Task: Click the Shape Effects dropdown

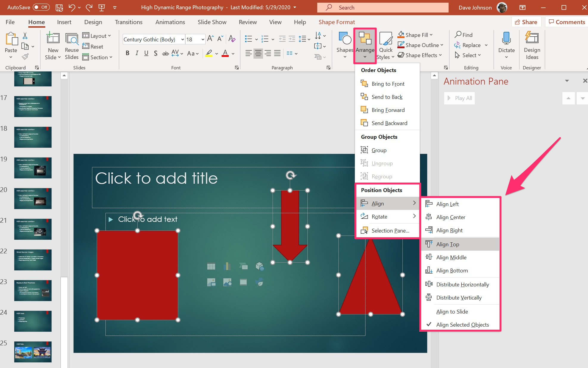Action: click(x=421, y=55)
